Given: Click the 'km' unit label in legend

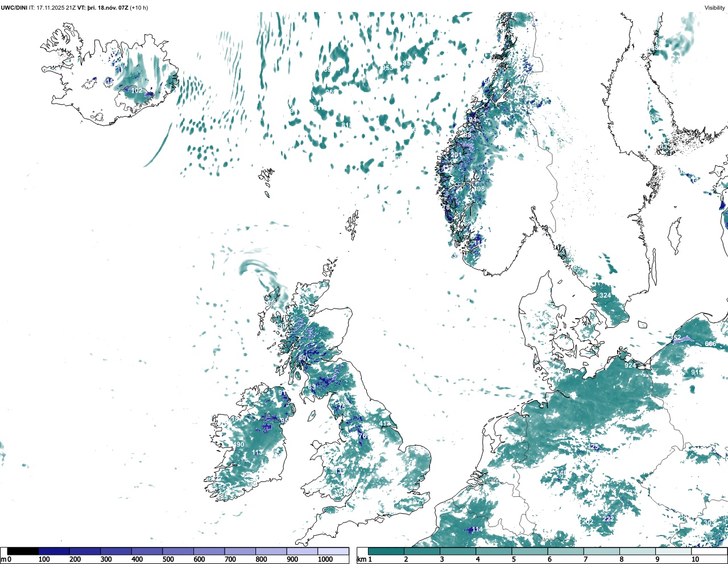Looking at the screenshot, I should pos(361,559).
